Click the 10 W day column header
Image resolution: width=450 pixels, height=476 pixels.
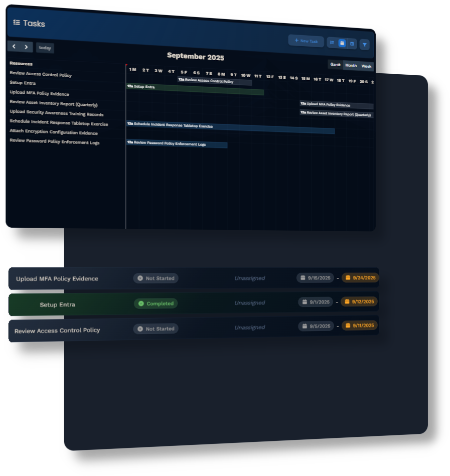click(x=246, y=75)
